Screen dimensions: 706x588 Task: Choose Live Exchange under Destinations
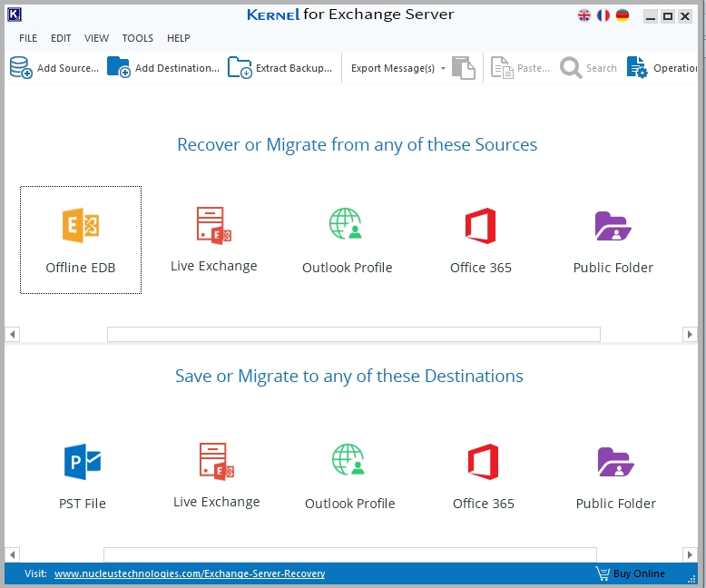[217, 475]
